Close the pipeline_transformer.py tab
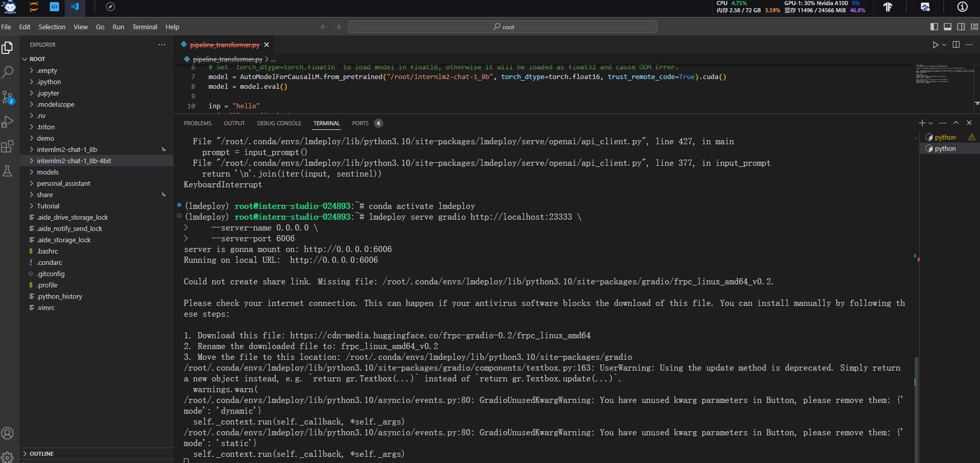The height and width of the screenshot is (463, 980). click(267, 45)
